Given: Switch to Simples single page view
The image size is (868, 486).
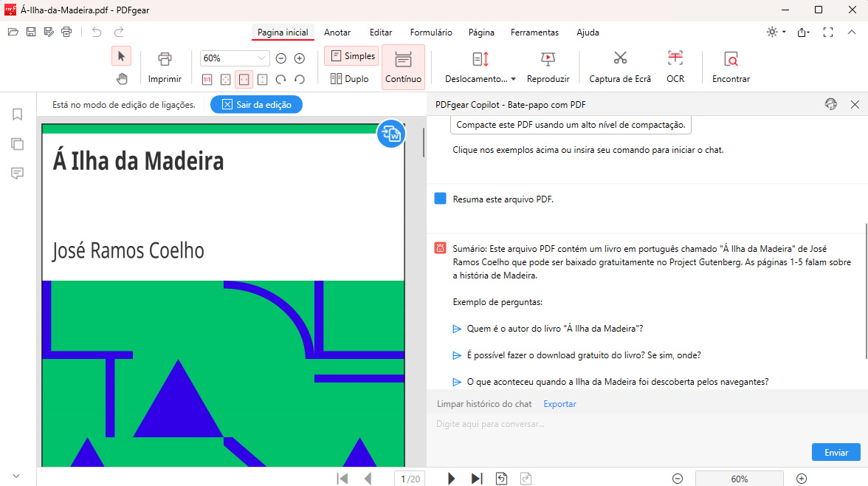Looking at the screenshot, I should [352, 56].
